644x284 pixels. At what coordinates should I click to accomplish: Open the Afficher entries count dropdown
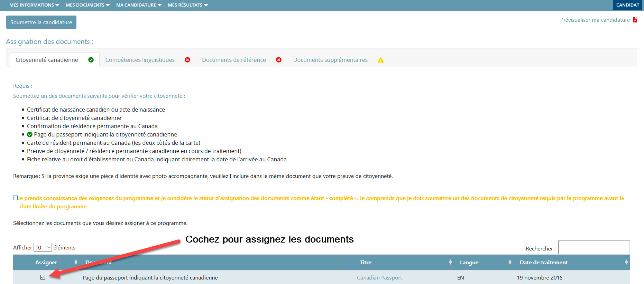43,247
